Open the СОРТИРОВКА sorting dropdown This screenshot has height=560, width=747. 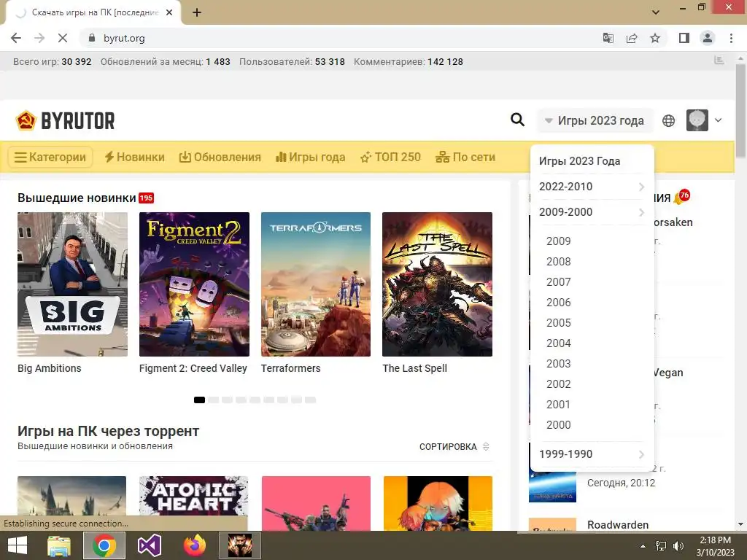pyautogui.click(x=454, y=447)
